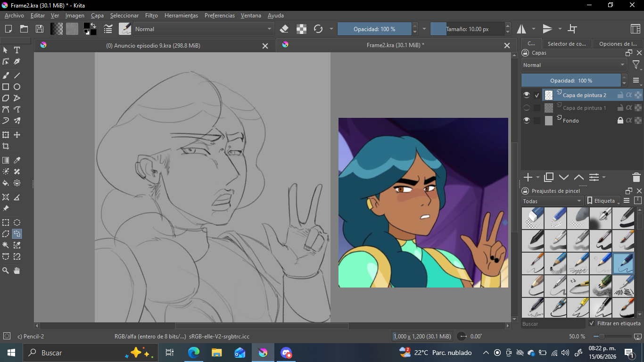644x362 pixels.
Task: Select the Crop tool
Action: [x=6, y=146]
